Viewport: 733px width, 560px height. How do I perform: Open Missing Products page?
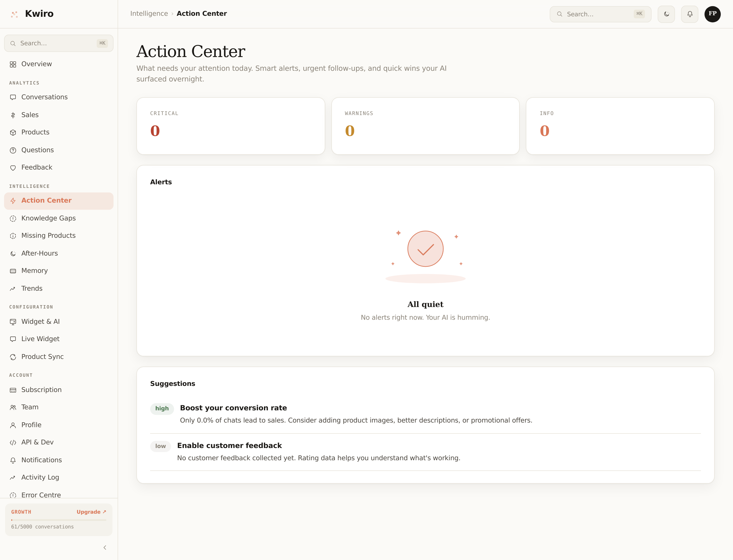pyautogui.click(x=59, y=236)
